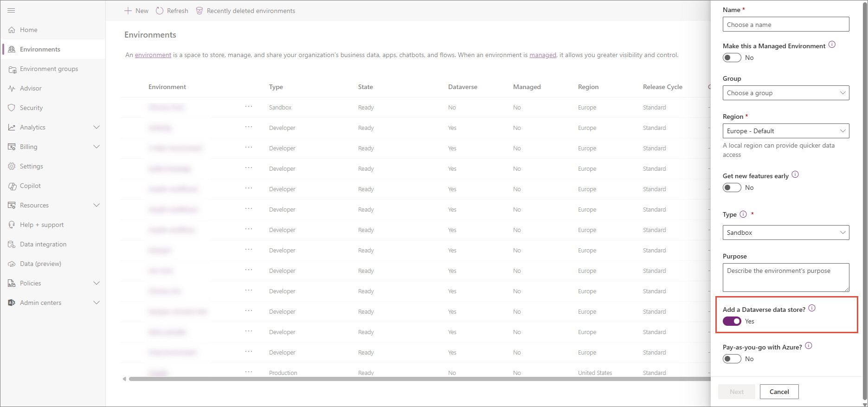The image size is (868, 407).
Task: Click 'United States' region cell
Action: coord(595,373)
